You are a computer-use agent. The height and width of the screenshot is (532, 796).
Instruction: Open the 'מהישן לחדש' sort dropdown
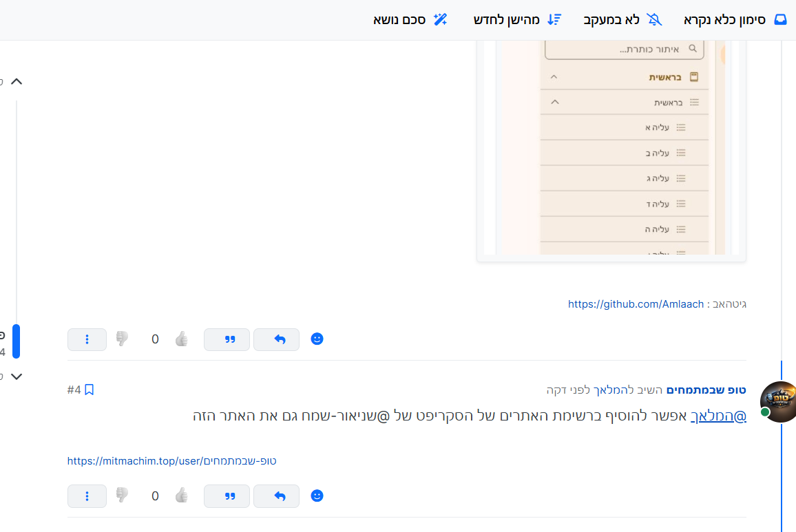click(x=517, y=20)
